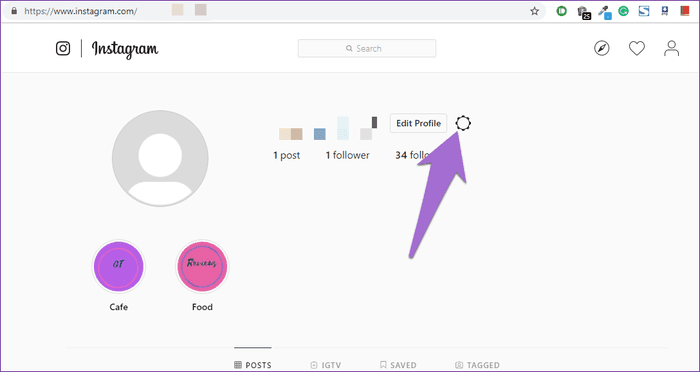Image resolution: width=700 pixels, height=372 pixels.
Task: Open the Grammarly extension icon
Action: [623, 12]
